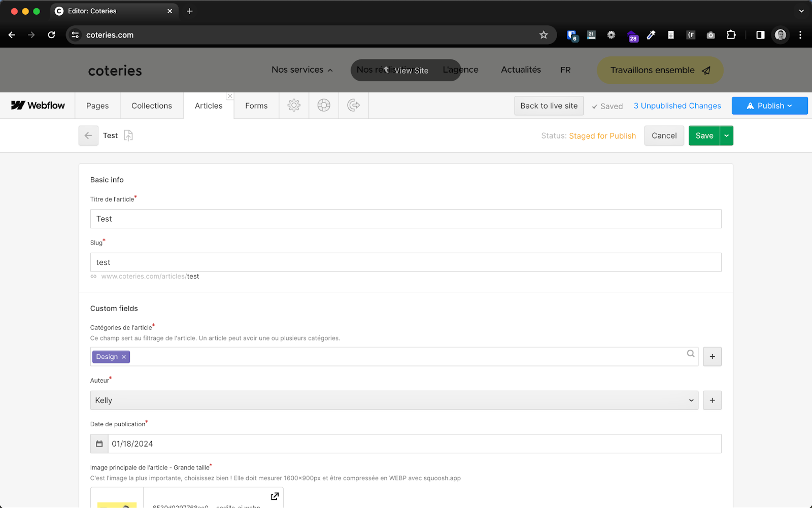Go back in browser history

click(12, 35)
